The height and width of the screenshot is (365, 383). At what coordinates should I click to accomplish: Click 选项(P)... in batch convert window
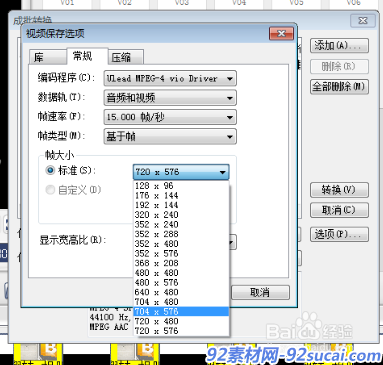click(x=339, y=234)
